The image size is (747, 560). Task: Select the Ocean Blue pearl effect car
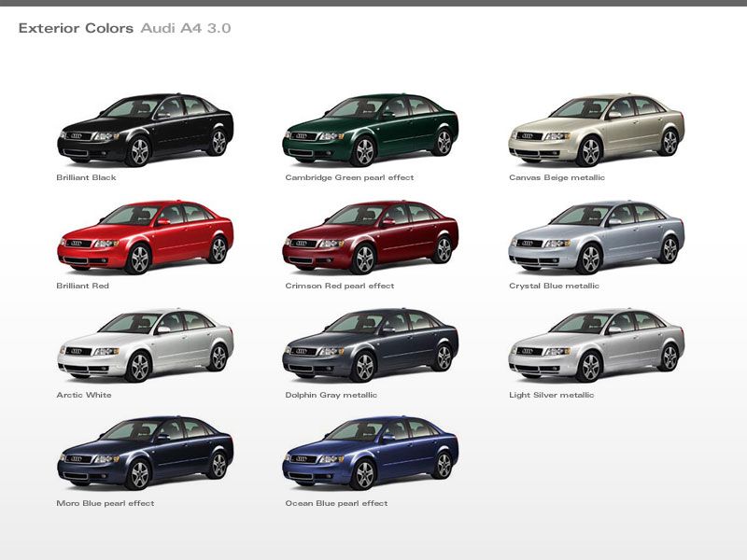(x=370, y=454)
